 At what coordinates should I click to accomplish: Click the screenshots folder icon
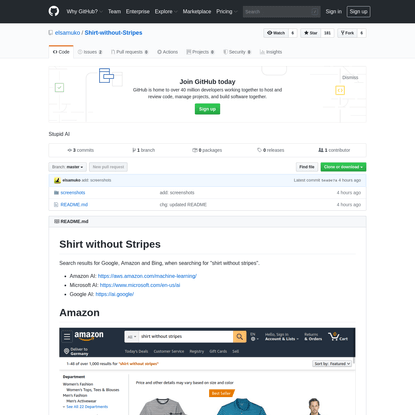point(56,193)
